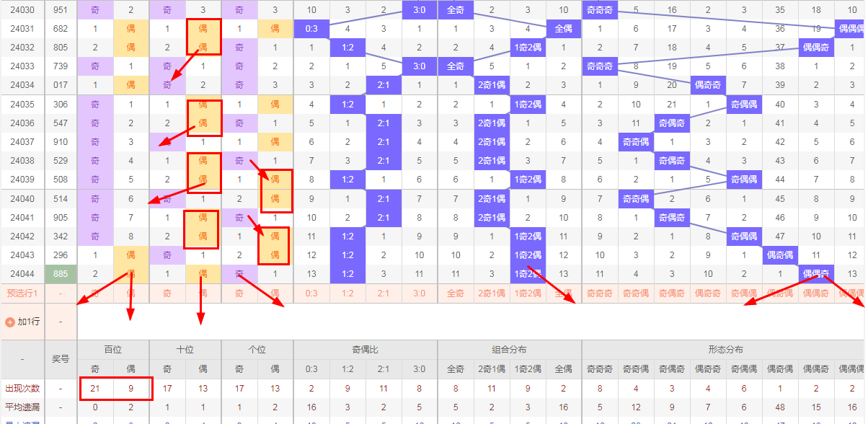Click issue number 24030 in the first column

click(22, 10)
